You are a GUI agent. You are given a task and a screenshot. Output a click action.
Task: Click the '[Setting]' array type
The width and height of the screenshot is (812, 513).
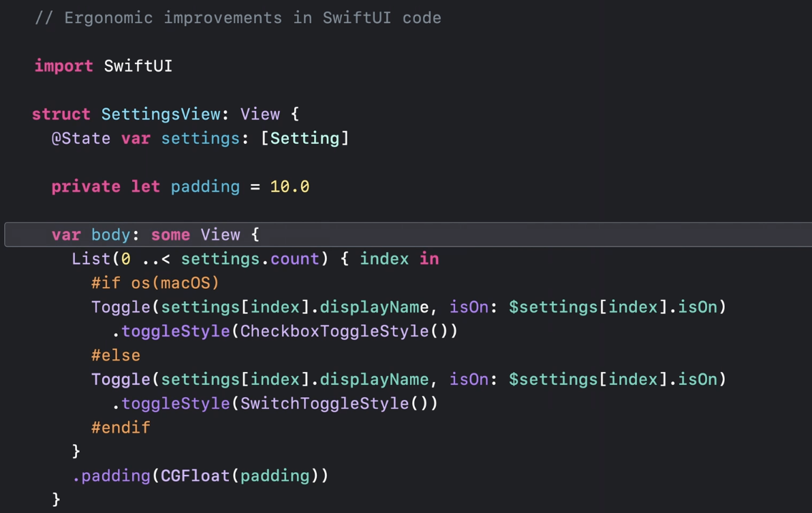point(305,139)
